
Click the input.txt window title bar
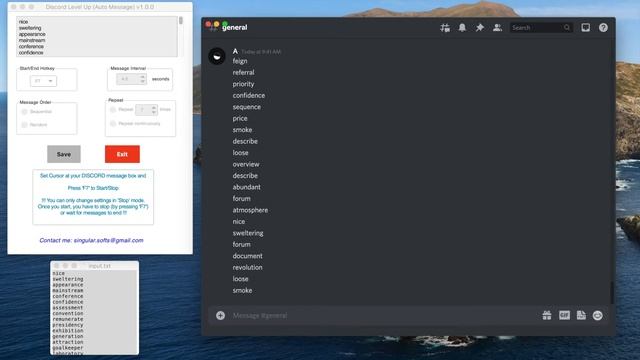(95, 266)
